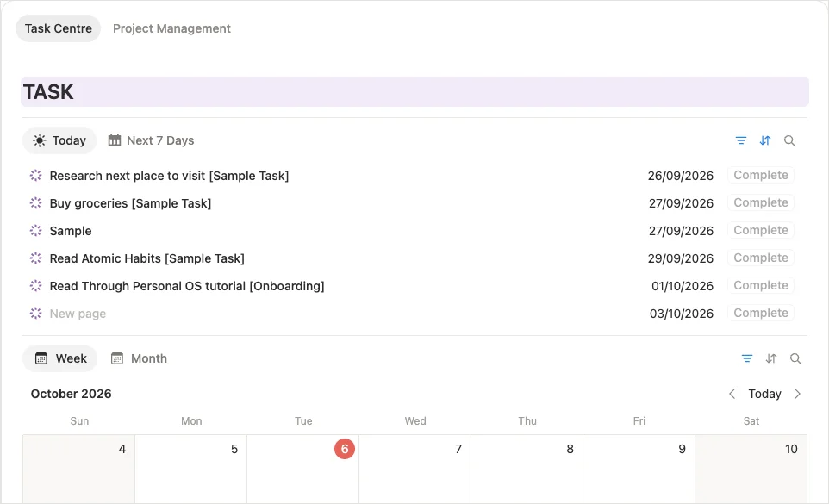Mark Sample task Complete
The width and height of the screenshot is (829, 504).
(761, 230)
